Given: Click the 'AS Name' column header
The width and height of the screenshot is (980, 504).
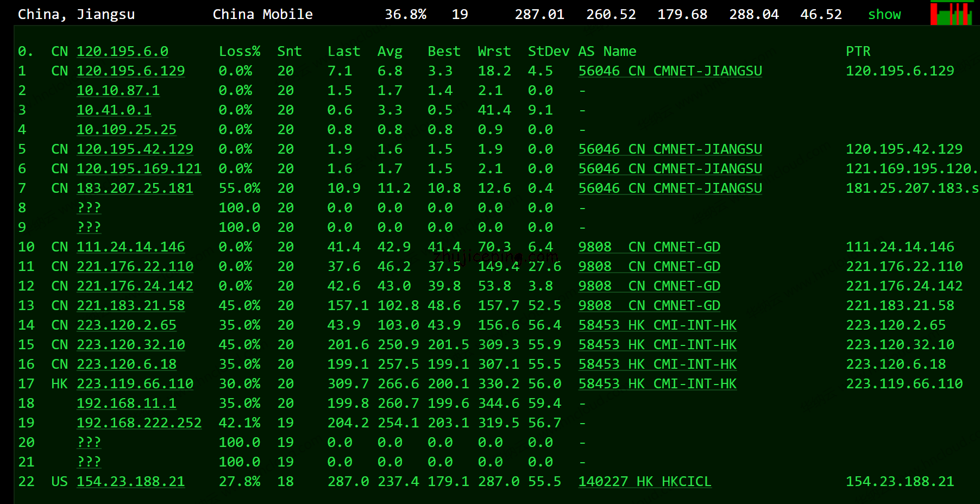Looking at the screenshot, I should (607, 52).
